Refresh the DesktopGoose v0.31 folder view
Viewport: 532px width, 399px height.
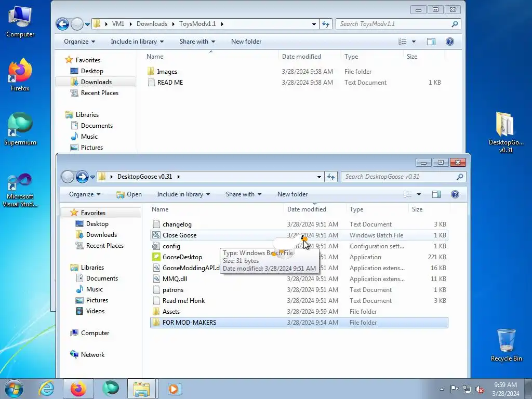click(331, 177)
